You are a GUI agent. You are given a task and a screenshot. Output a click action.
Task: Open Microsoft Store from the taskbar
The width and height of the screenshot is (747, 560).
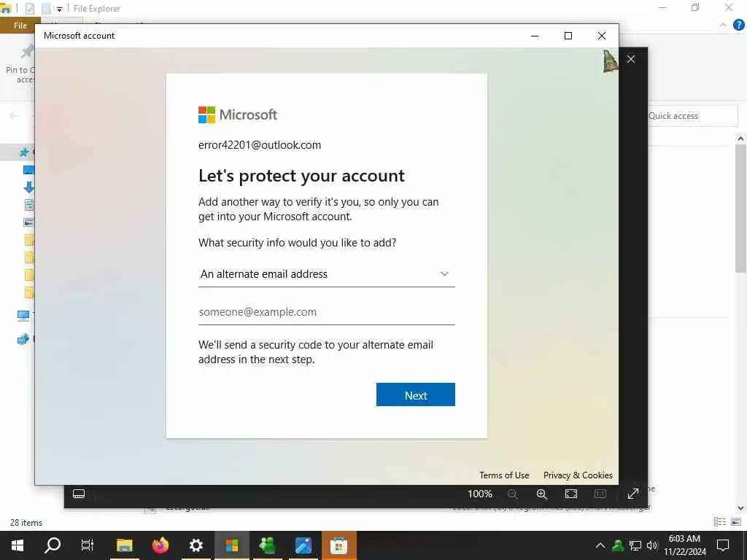tap(338, 545)
